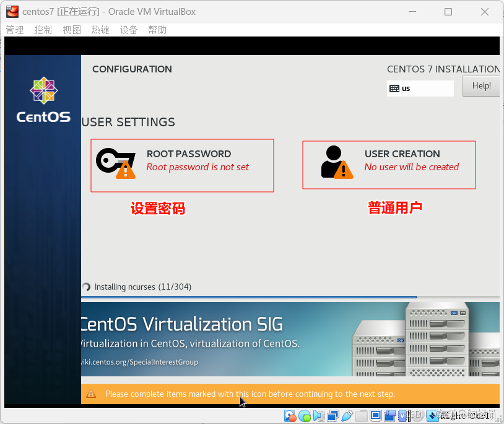504x424 pixels.
Task: Maximize the VirtualBox window
Action: click(x=448, y=12)
